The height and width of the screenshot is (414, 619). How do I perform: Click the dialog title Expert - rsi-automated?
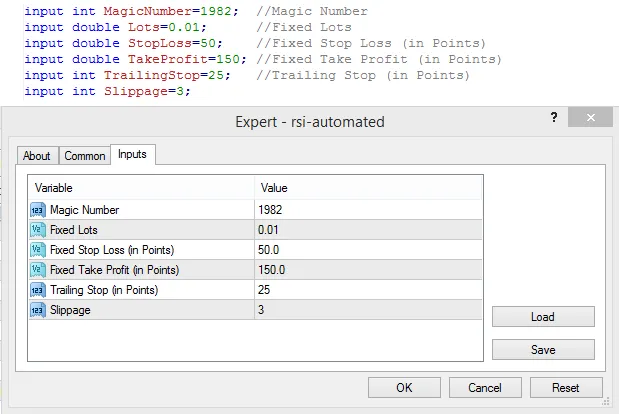(310, 122)
